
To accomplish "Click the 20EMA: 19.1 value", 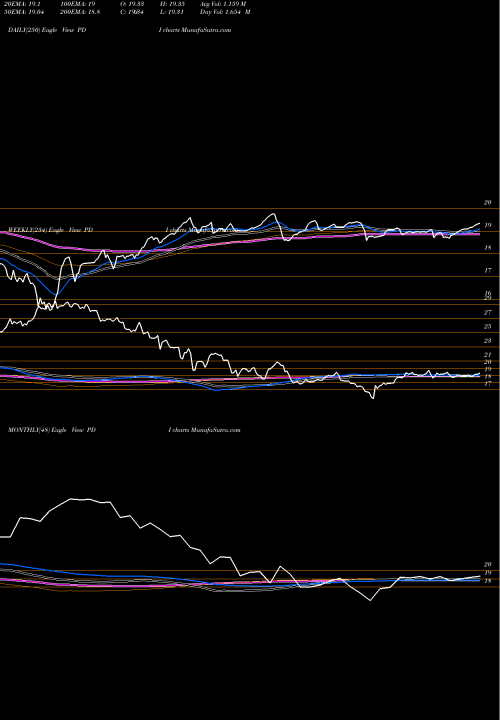I will (23, 4).
